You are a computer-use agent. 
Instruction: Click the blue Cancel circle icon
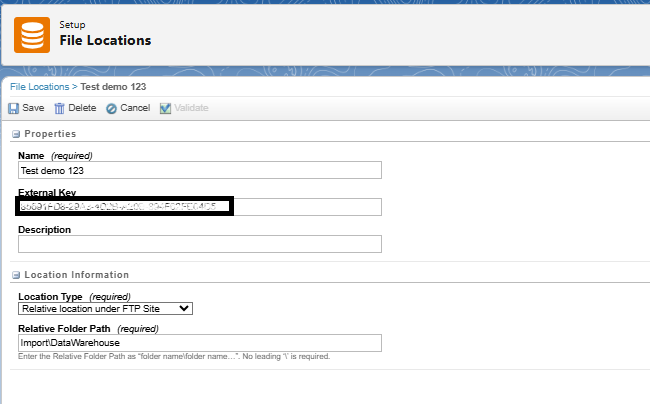click(x=111, y=108)
